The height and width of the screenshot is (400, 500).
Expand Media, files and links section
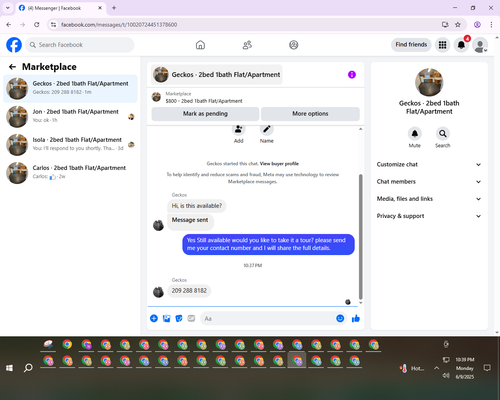tap(429, 199)
